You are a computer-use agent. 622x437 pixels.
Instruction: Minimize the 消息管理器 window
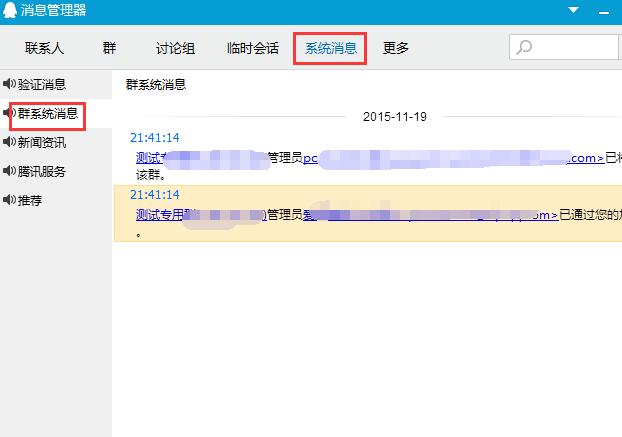[x=604, y=13]
